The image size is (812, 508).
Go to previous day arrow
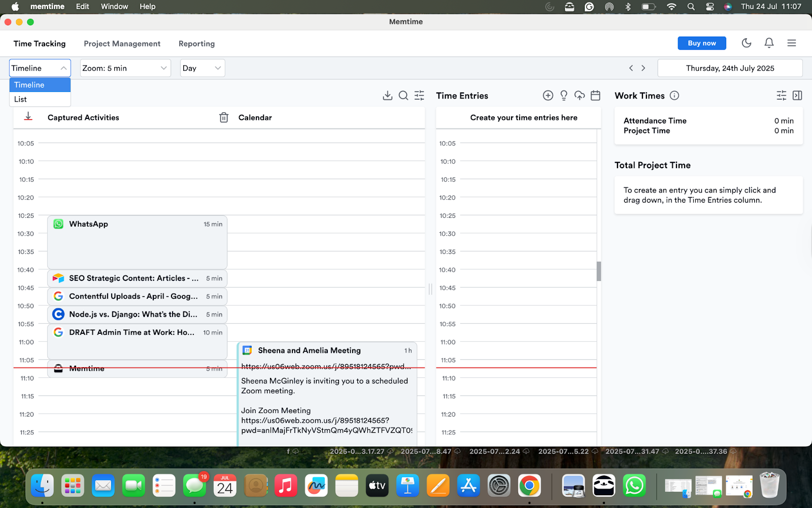click(631, 68)
